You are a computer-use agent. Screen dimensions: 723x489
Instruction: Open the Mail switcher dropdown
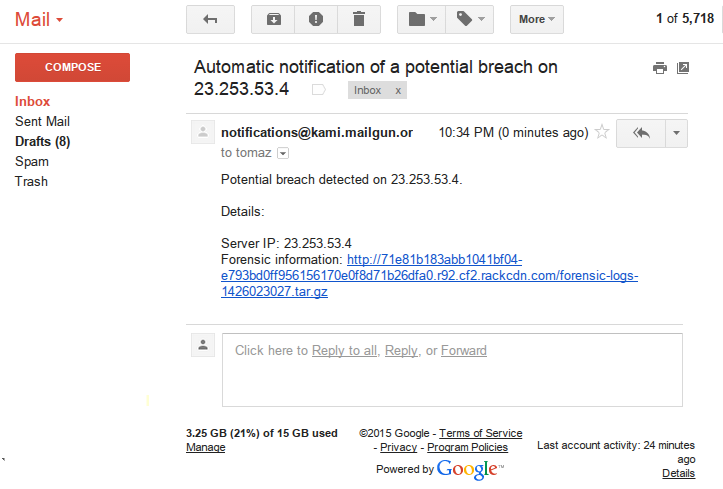pyautogui.click(x=40, y=19)
